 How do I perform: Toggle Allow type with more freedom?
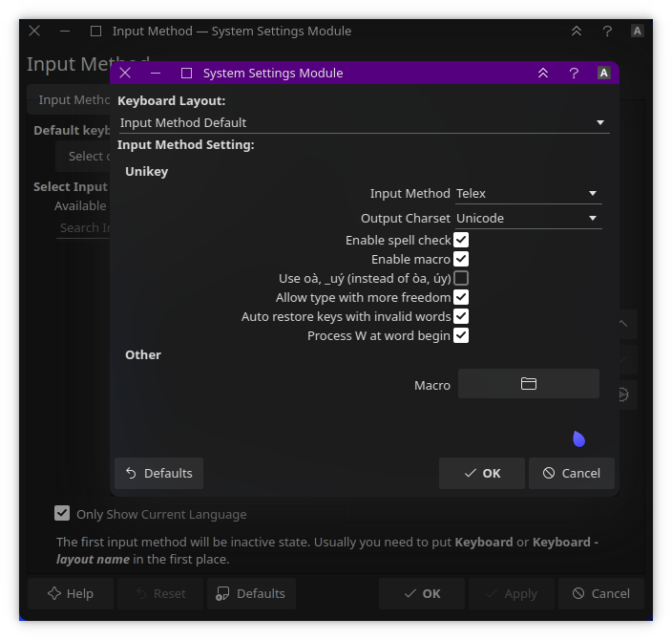point(461,297)
